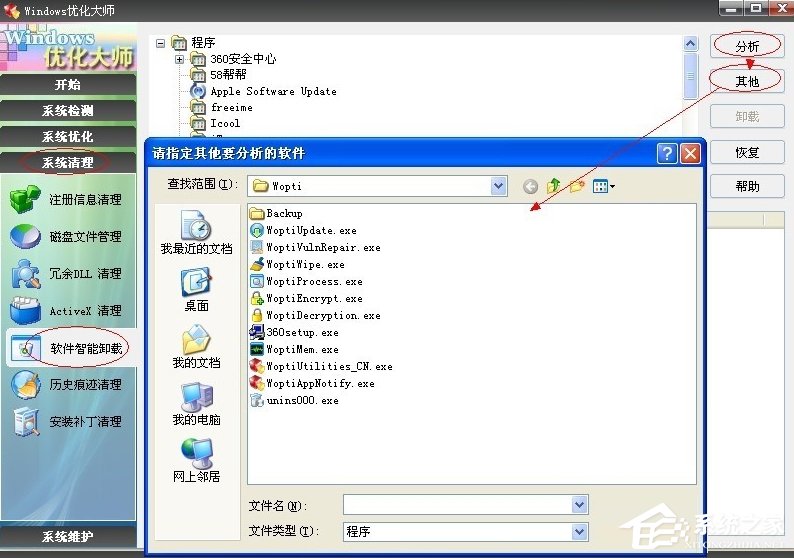Collapse the 程序 tree root
Image resolution: width=794 pixels, height=558 pixels.
(x=161, y=43)
